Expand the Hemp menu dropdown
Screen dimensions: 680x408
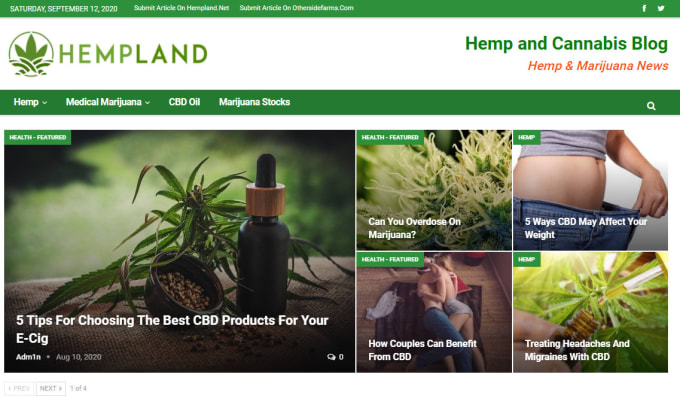click(30, 102)
